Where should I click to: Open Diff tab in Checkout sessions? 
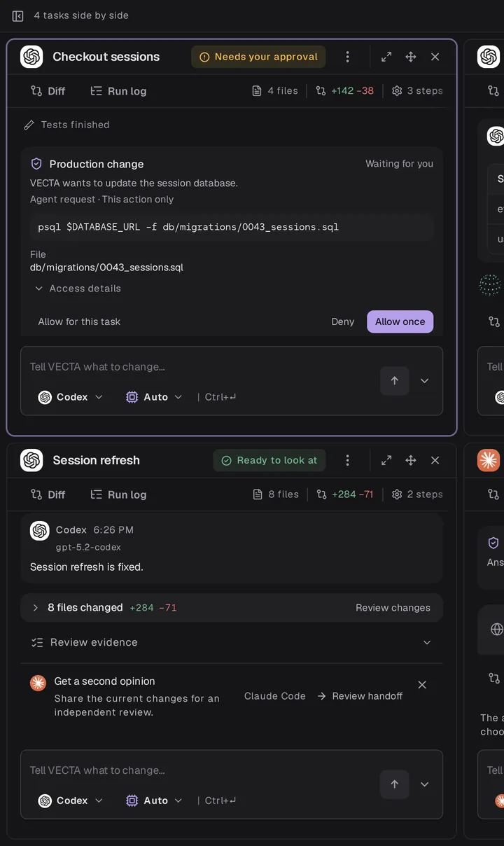pos(48,91)
